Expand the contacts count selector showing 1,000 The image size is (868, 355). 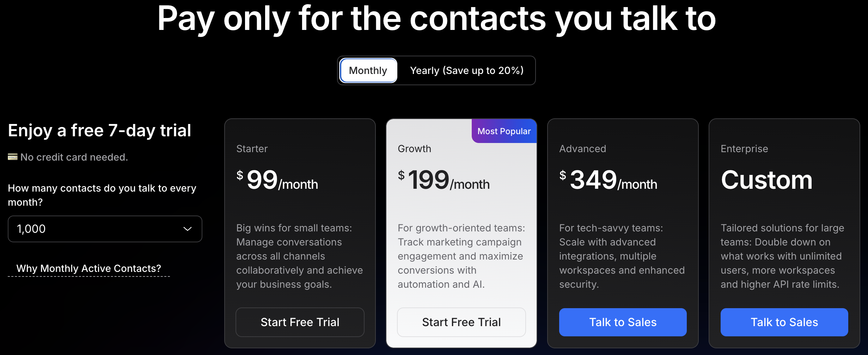click(104, 229)
